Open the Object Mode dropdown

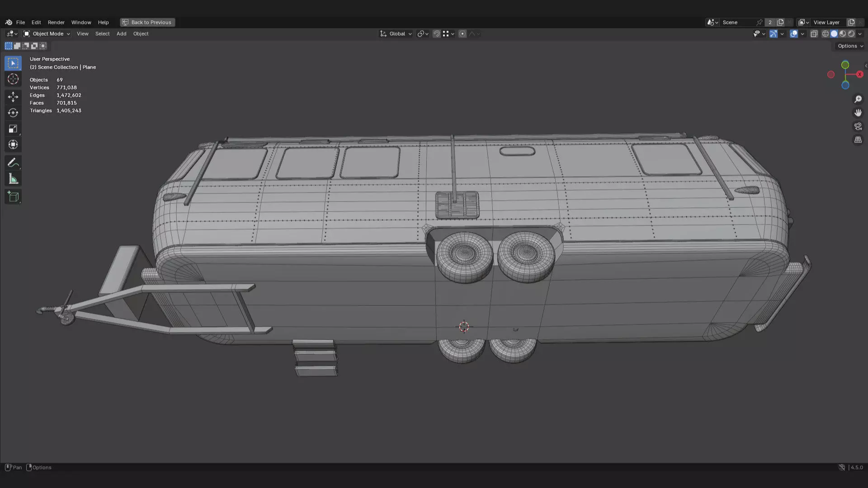point(47,34)
